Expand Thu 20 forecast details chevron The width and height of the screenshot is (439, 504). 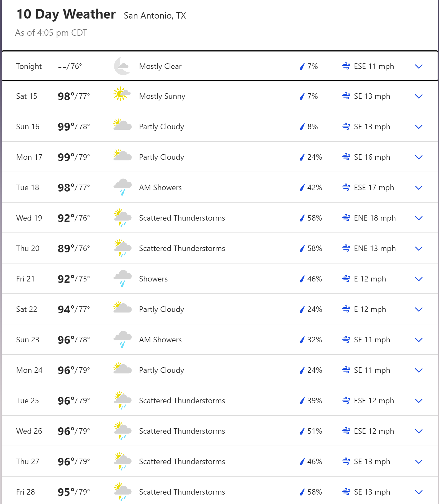[419, 249]
